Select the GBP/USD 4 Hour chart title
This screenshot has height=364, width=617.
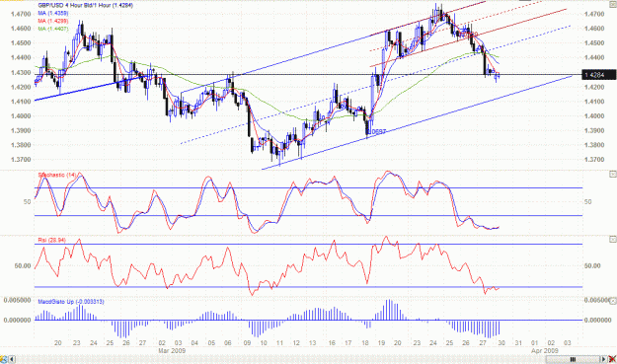coord(85,6)
